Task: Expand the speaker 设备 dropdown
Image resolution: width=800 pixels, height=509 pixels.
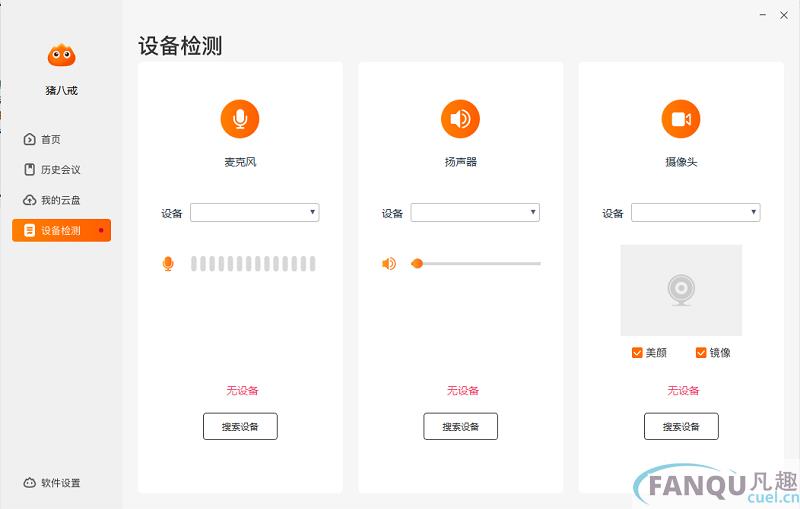Action: [475, 213]
